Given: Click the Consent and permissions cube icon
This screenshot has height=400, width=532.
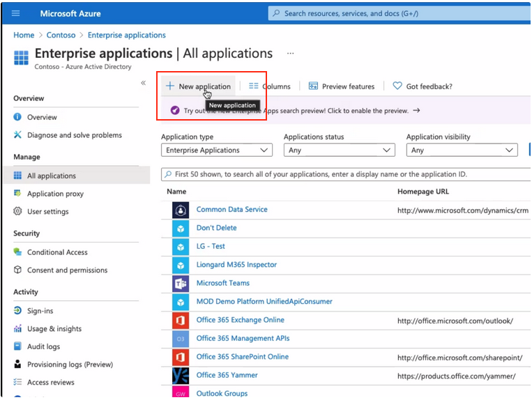Looking at the screenshot, I should coord(17,270).
